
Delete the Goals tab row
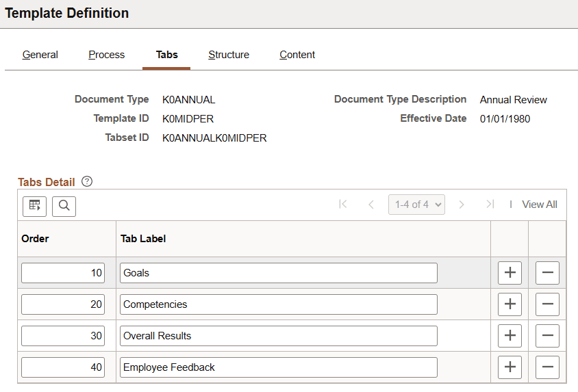547,273
